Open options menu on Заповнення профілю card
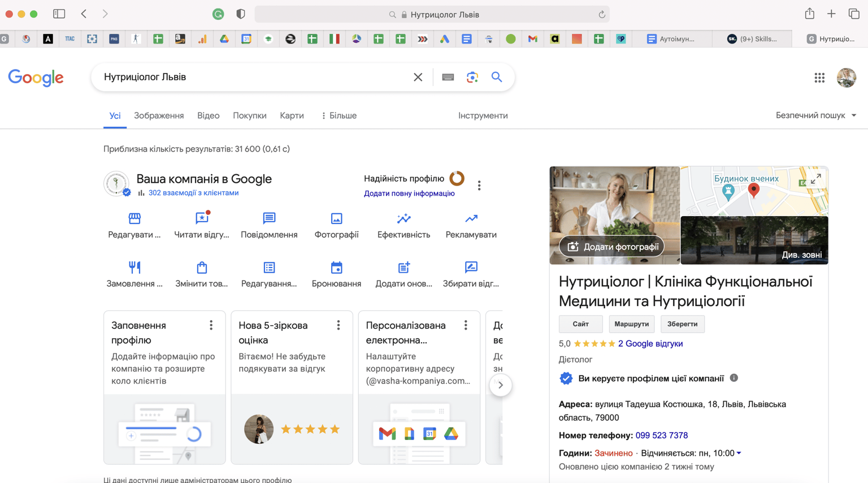868x483 pixels. click(211, 325)
